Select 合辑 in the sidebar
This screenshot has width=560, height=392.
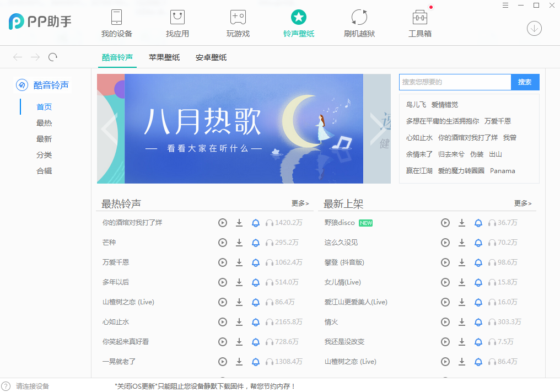tap(44, 171)
